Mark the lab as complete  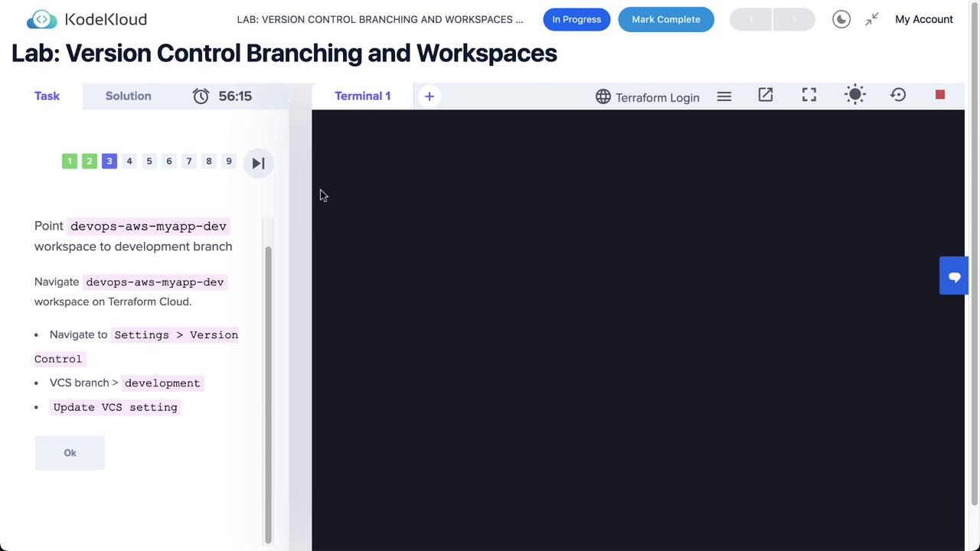tap(666, 19)
